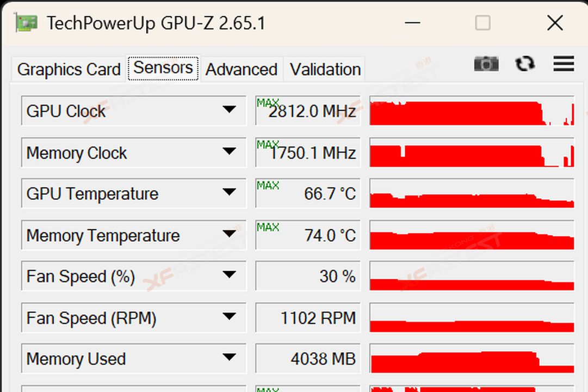
Task: Select the Advanced tab
Action: coord(242,69)
